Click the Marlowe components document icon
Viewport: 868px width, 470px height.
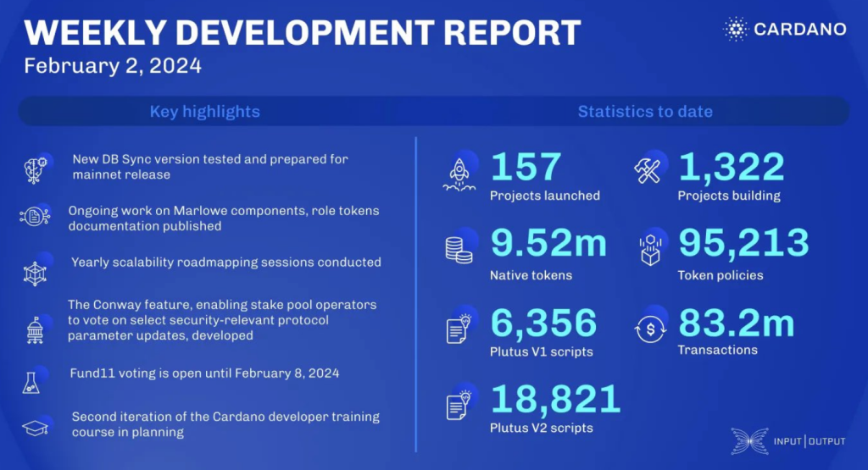tap(36, 218)
